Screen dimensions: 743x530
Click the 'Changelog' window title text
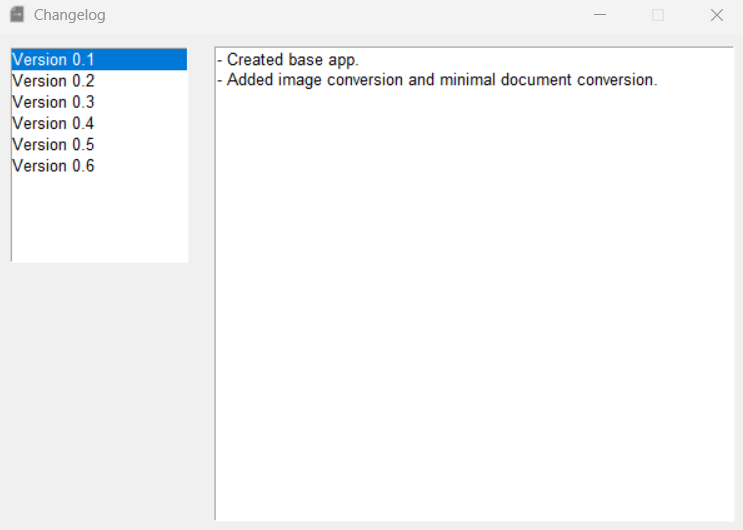[69, 15]
